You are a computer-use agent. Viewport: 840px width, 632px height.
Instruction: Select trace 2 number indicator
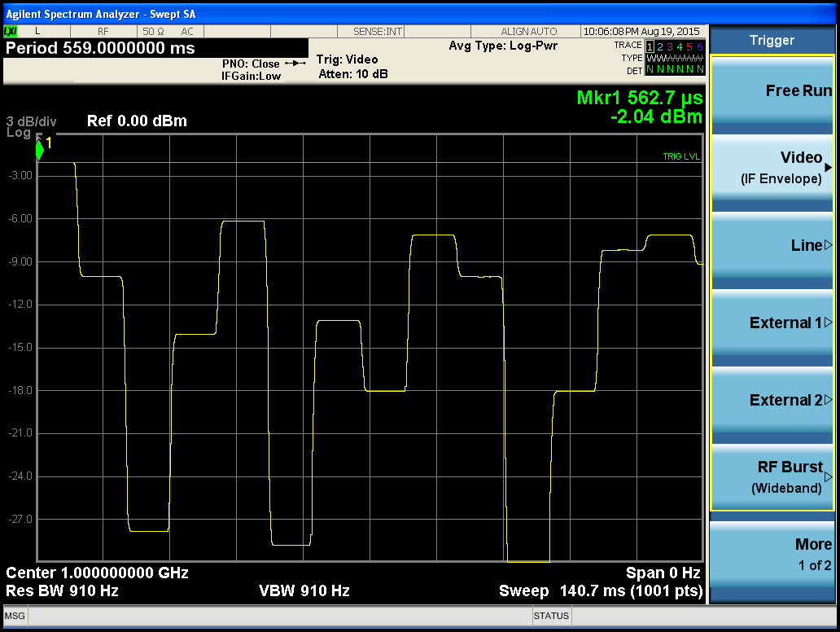click(x=660, y=46)
